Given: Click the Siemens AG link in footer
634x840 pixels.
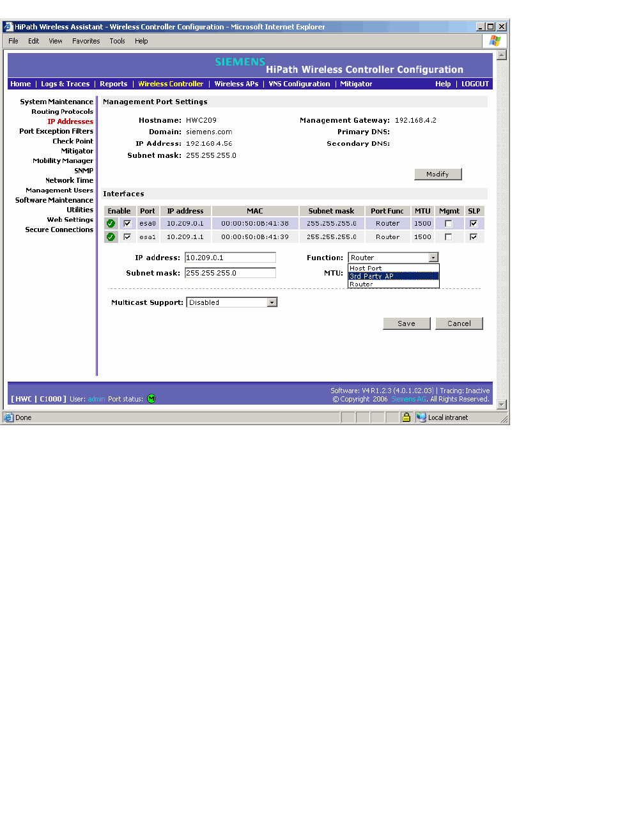Looking at the screenshot, I should click(x=408, y=399).
